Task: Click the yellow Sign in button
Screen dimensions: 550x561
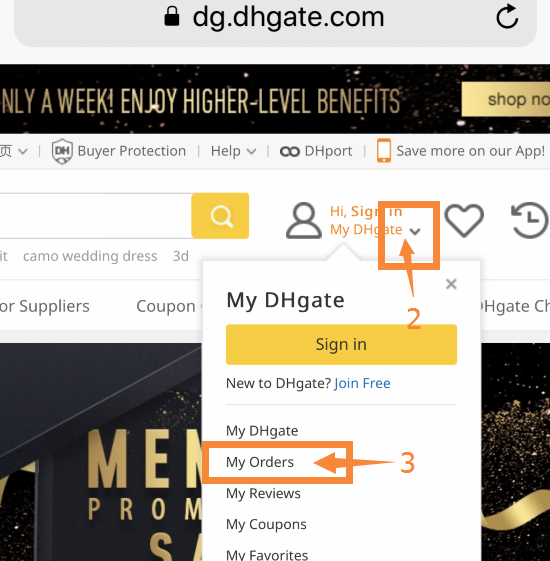Action: pos(341,345)
